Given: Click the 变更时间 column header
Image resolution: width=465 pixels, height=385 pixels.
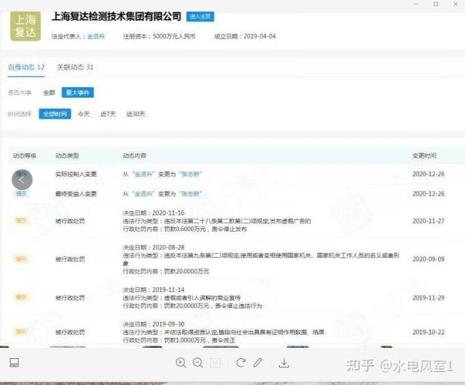Looking at the screenshot, I should 424,156.
